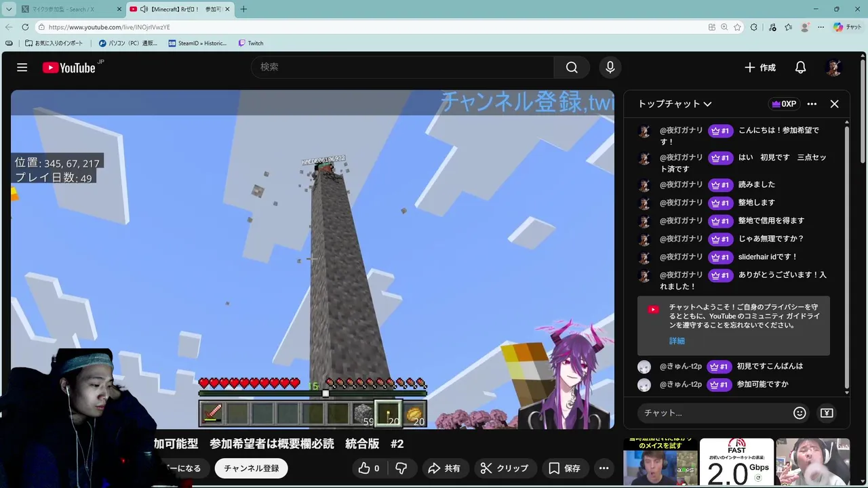This screenshot has width=868, height=488.
Task: Open the notifications bell
Action: (x=801, y=67)
